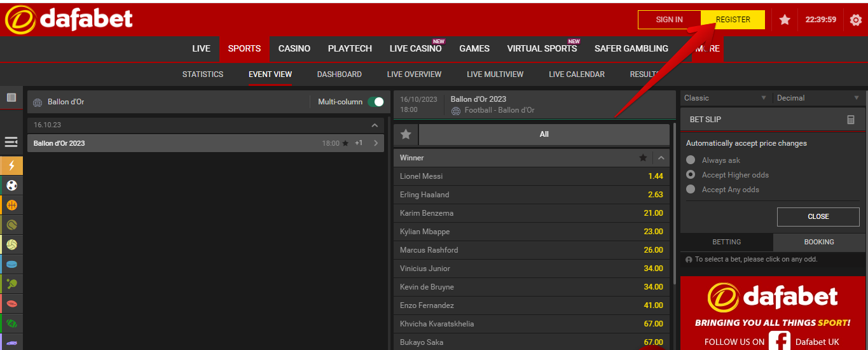This screenshot has width=868, height=350.
Task: Switch to the BOOKING tab
Action: pos(819,242)
